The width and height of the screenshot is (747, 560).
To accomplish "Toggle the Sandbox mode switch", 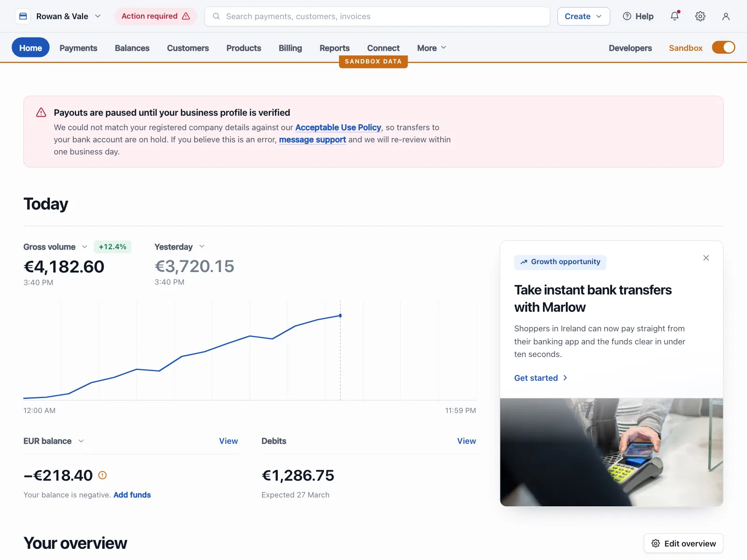I will (723, 48).
